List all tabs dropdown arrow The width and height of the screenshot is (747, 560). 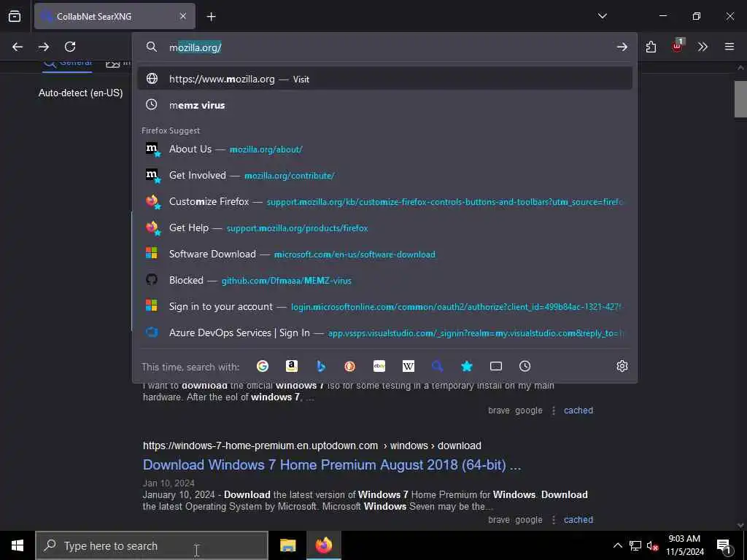(602, 16)
